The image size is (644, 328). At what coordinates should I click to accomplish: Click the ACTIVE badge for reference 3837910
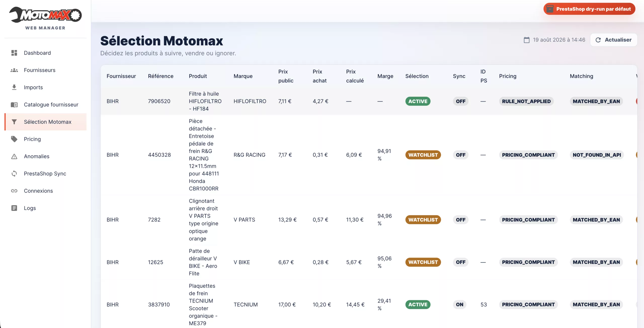tap(418, 305)
